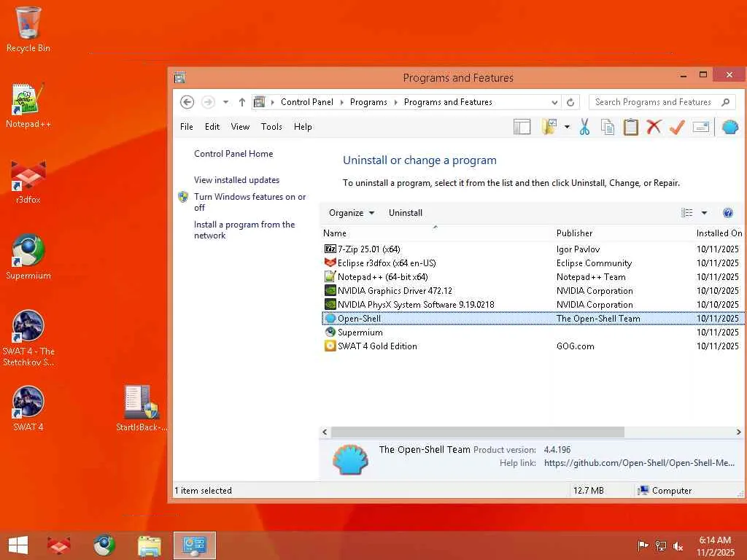This screenshot has width=747, height=560.
Task: Click the red X Delete toolbar icon
Action: tap(654, 127)
